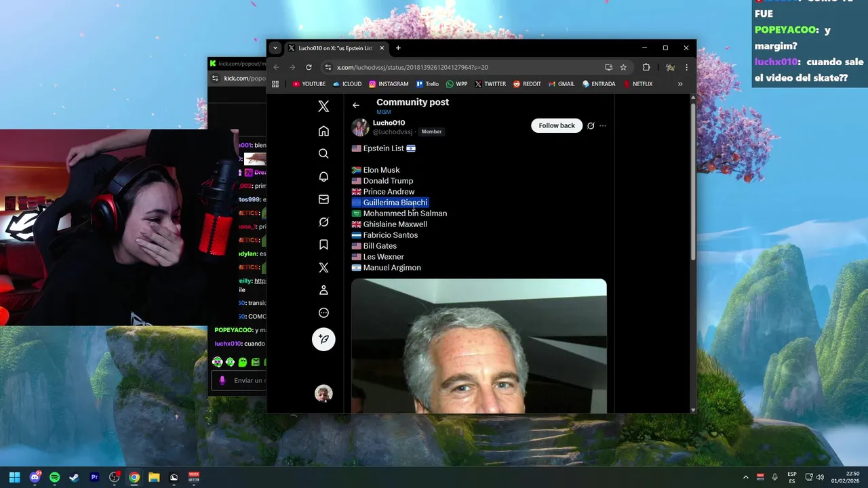Click the Follow back button
The image size is (868, 488).
557,125
